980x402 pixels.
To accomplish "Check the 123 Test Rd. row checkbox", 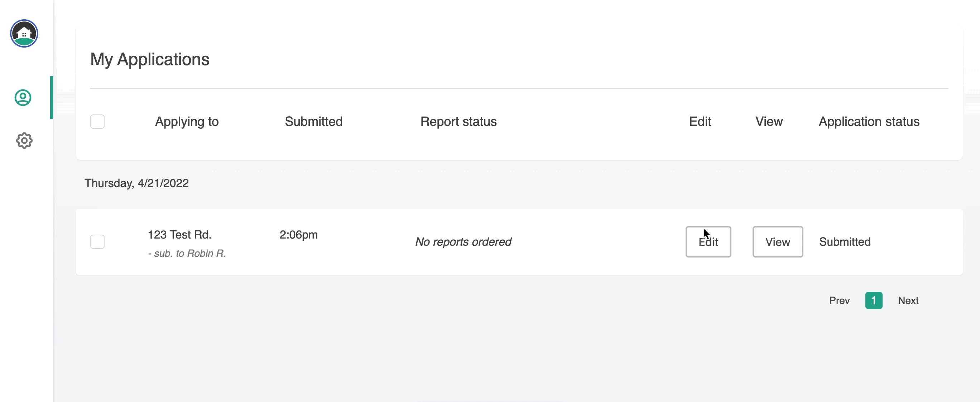I will [x=97, y=242].
